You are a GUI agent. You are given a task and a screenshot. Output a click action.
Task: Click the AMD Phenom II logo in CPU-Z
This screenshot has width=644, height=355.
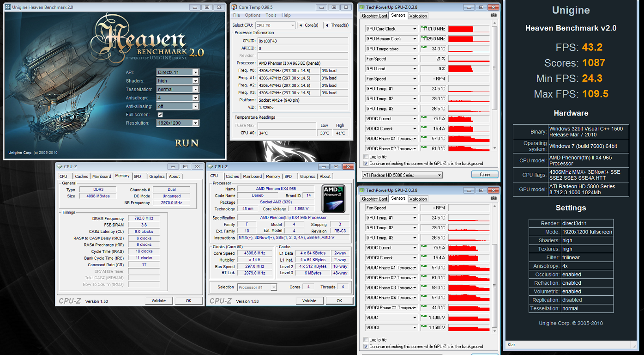(333, 198)
